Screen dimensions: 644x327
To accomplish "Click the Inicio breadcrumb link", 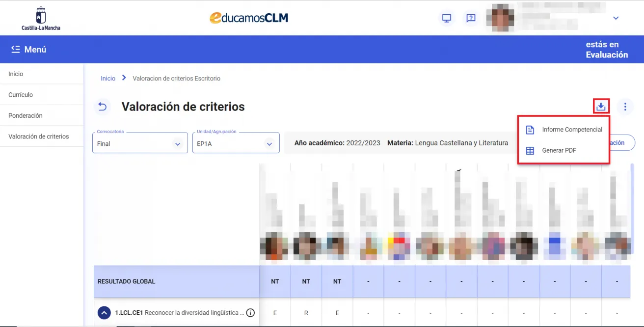I will 107,78.
